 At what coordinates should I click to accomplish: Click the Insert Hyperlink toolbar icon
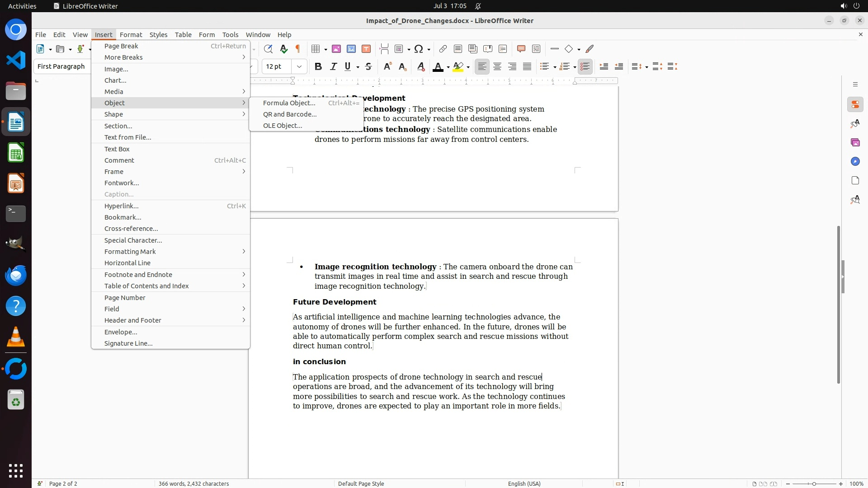(x=443, y=49)
